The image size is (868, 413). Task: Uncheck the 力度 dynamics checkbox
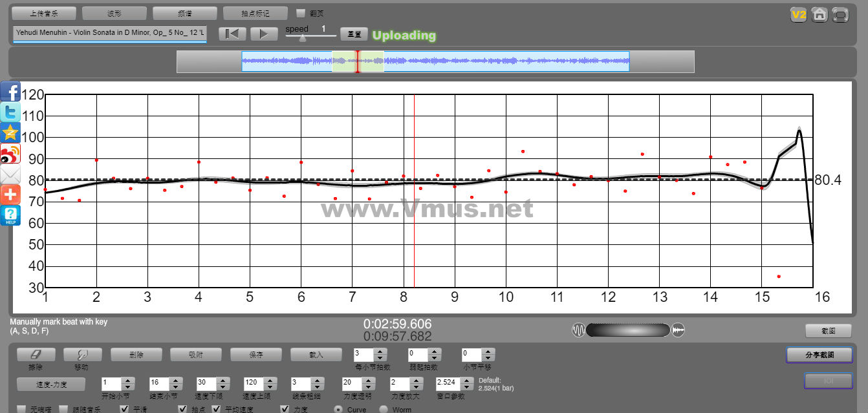pos(285,409)
